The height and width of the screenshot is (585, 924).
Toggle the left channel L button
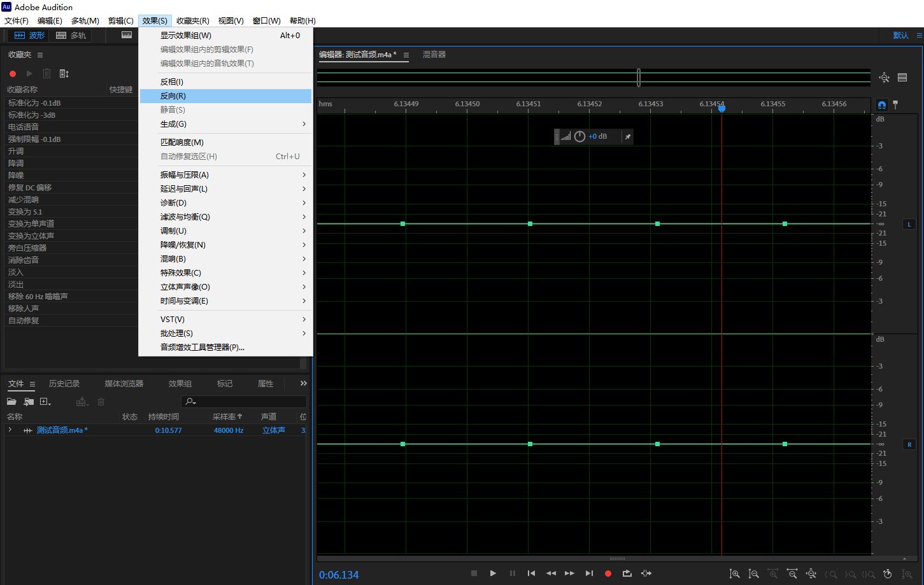click(909, 224)
